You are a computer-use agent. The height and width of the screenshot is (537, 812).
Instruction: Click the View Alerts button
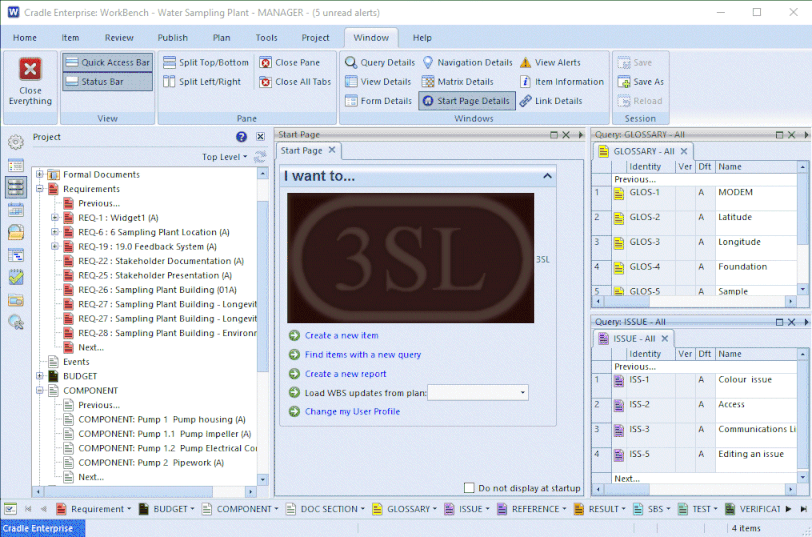tap(550, 63)
